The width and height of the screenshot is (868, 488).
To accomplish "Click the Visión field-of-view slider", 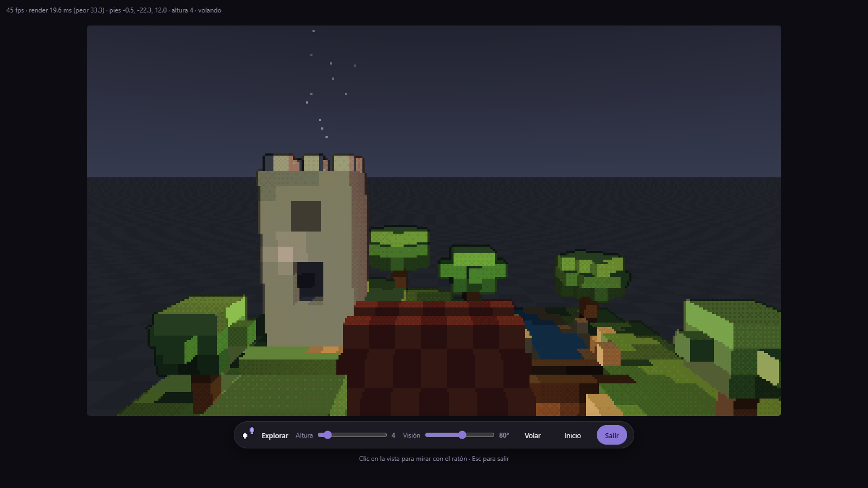I will coord(459,435).
